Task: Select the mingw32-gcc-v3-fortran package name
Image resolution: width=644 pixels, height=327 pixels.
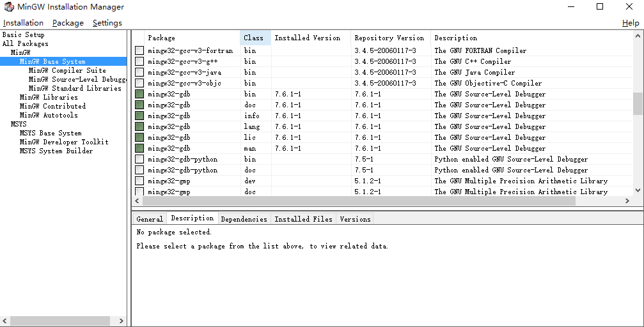Action: tap(191, 50)
